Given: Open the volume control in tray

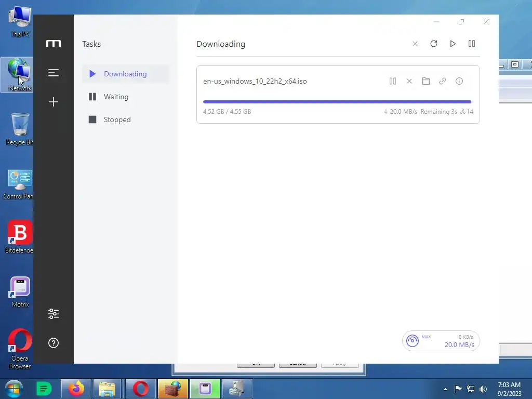Looking at the screenshot, I should [483, 389].
